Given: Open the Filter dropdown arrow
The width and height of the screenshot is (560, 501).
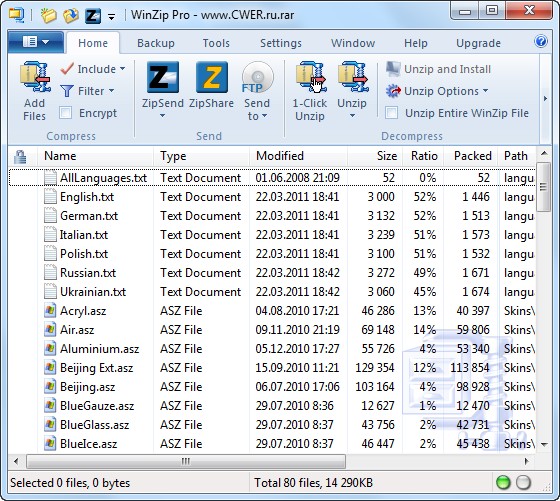Looking at the screenshot, I should (111, 90).
